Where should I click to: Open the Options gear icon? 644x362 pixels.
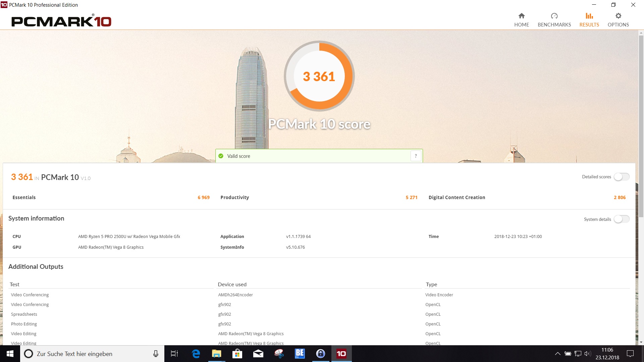point(618,16)
